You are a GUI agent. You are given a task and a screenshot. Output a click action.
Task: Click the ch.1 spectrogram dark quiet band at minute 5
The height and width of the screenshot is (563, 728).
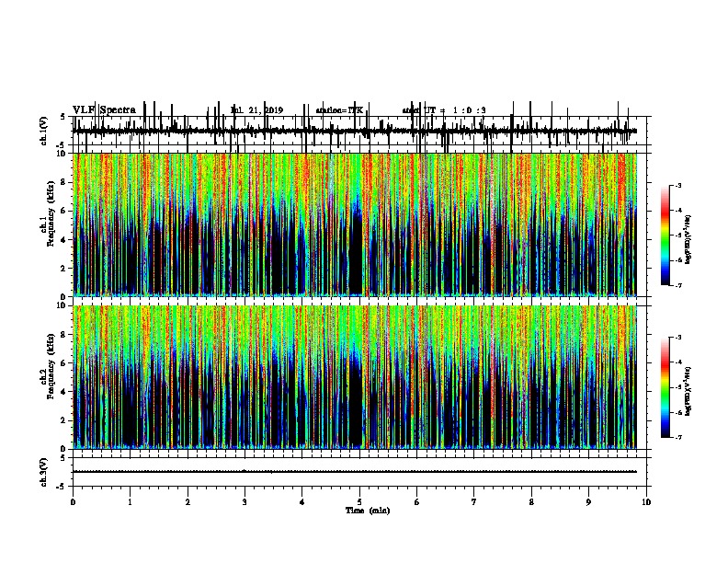(x=356, y=256)
